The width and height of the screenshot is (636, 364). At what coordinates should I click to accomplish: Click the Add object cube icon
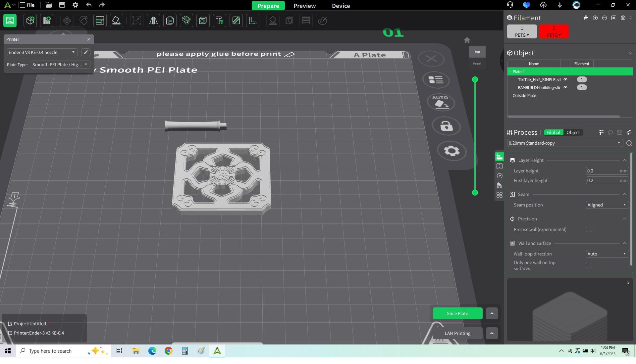point(30,21)
